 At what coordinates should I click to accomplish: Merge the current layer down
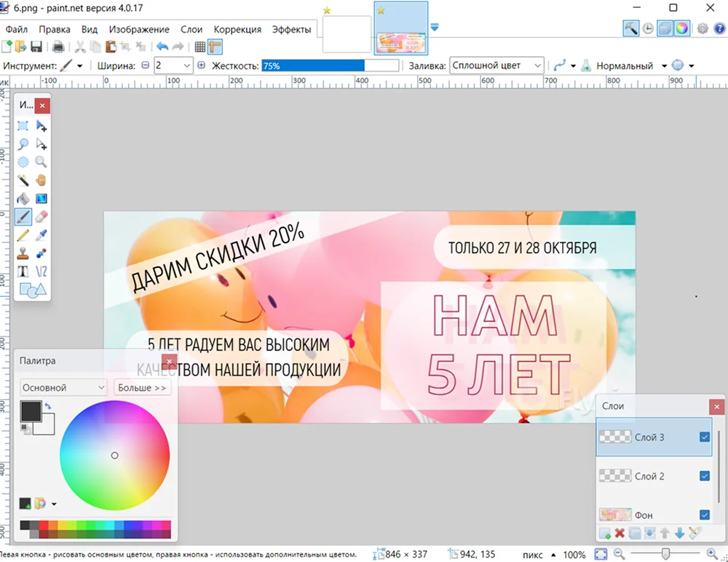click(x=650, y=533)
